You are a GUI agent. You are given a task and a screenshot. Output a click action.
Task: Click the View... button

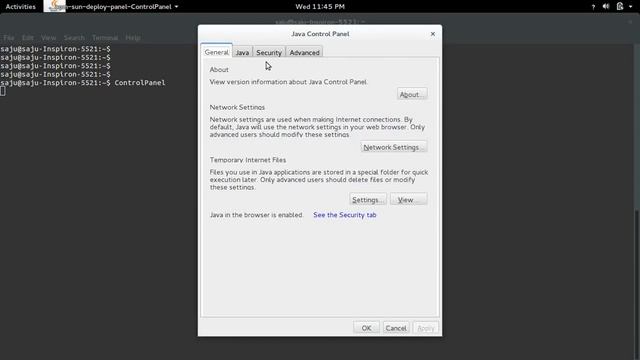[408, 200]
